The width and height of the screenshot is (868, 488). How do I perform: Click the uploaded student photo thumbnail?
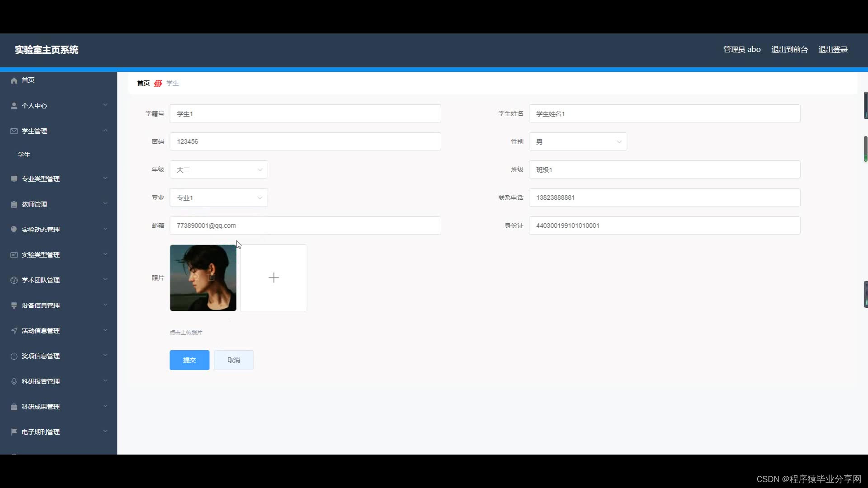click(x=203, y=278)
